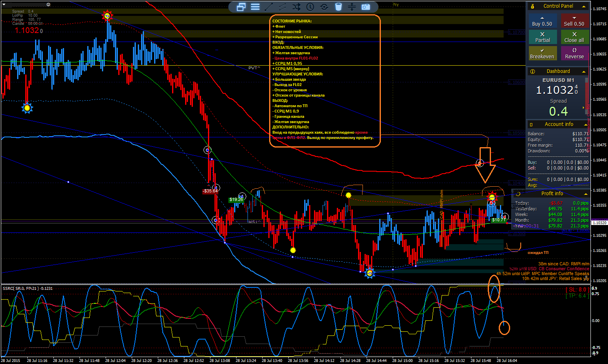608x364 pixels.
Task: Click the sun marker at chart peak
Action: 107,16
